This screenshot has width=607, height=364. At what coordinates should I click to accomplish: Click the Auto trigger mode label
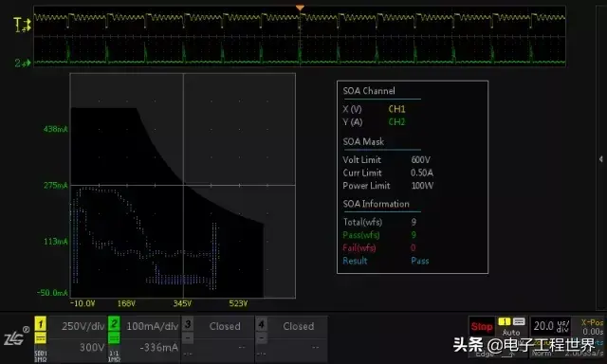[511, 333]
